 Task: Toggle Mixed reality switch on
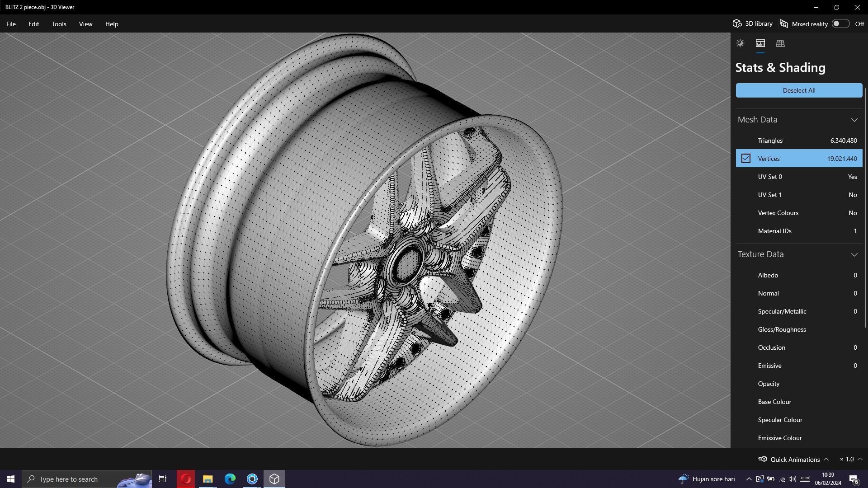click(840, 24)
